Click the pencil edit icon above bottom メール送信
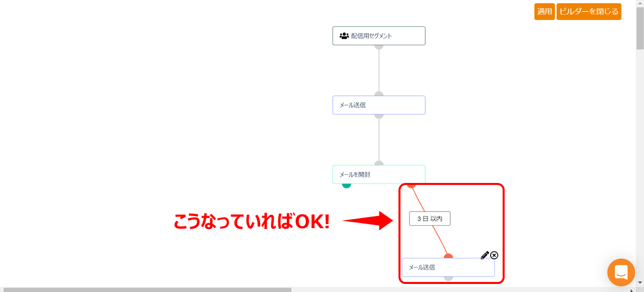The width and height of the screenshot is (644, 292). click(x=485, y=255)
